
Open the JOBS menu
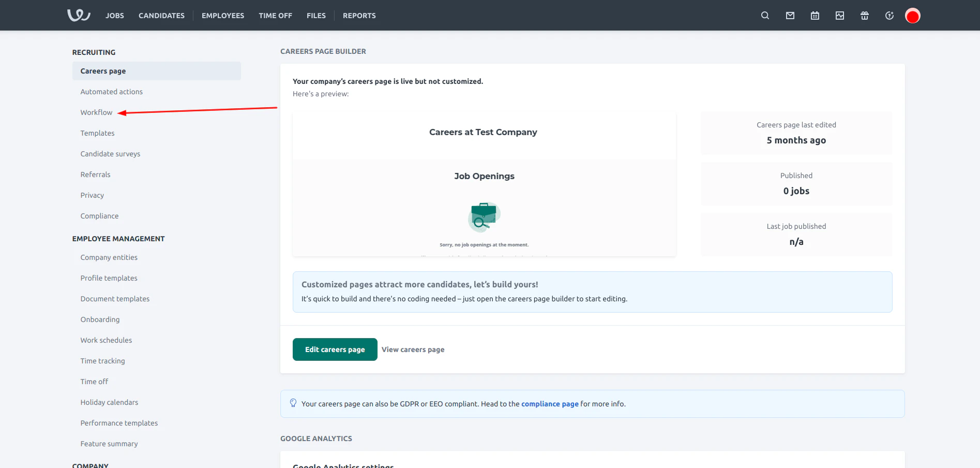pos(114,16)
